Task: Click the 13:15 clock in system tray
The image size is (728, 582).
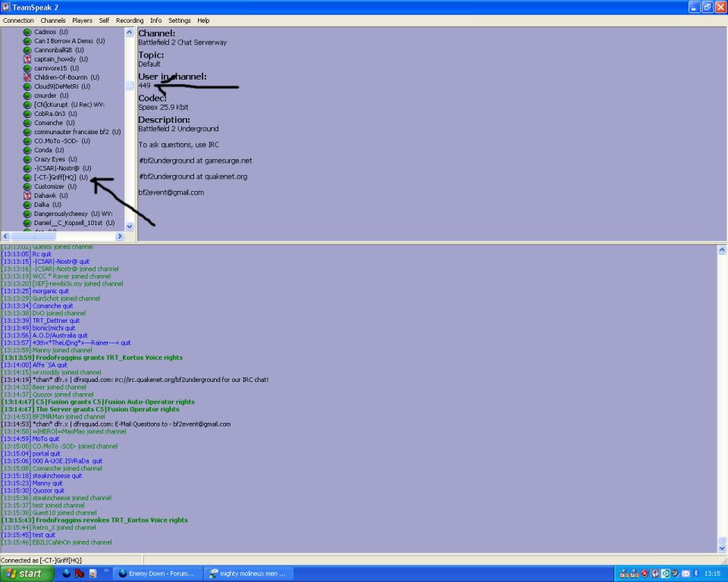Action: click(712, 574)
